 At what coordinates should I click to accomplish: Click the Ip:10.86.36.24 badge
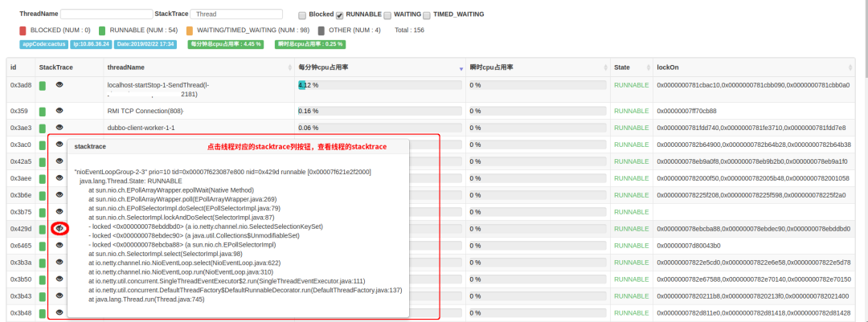(x=92, y=43)
